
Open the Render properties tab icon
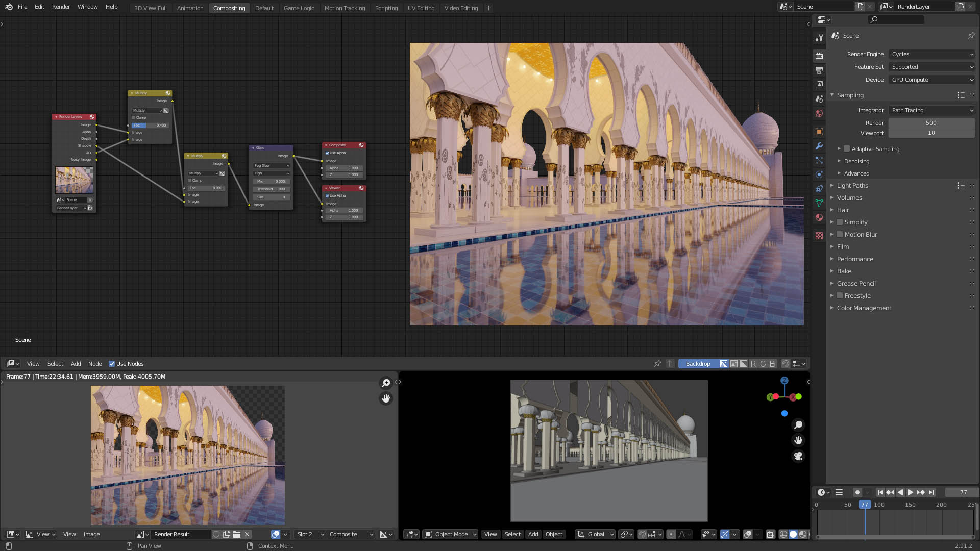(819, 56)
